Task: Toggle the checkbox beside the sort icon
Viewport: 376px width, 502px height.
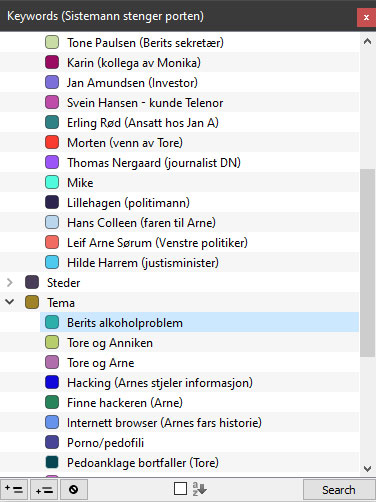Action: click(x=180, y=489)
